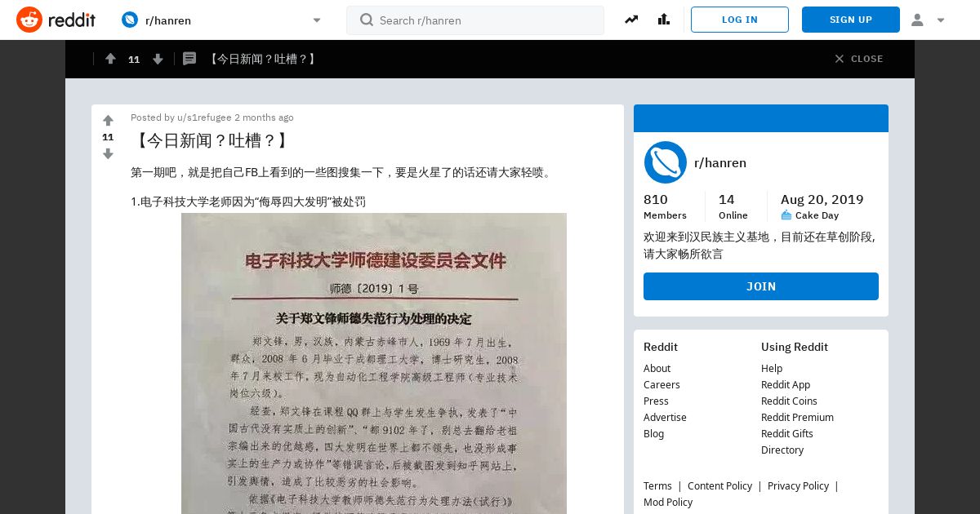
Task: Upvote the post in the black bar
Action: coord(110,59)
